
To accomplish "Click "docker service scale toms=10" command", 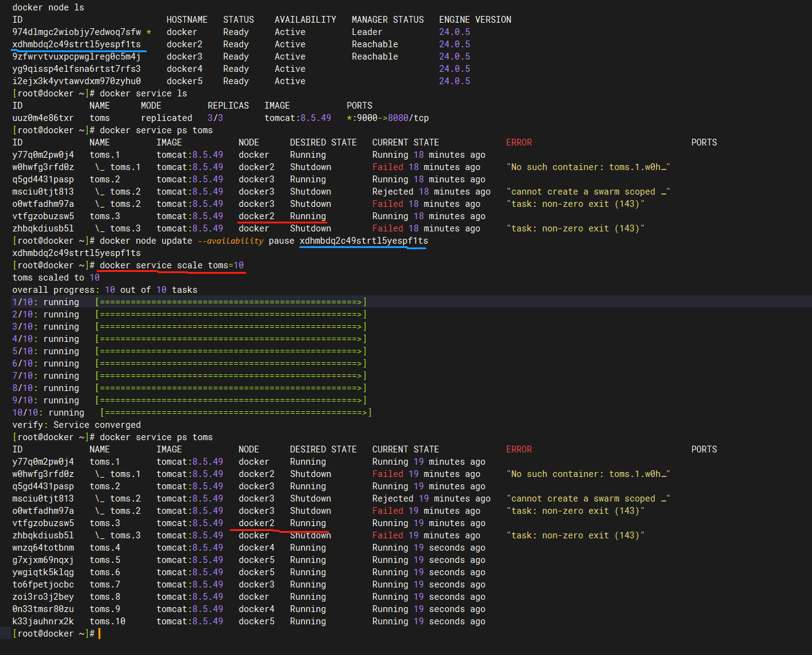I will (x=171, y=265).
